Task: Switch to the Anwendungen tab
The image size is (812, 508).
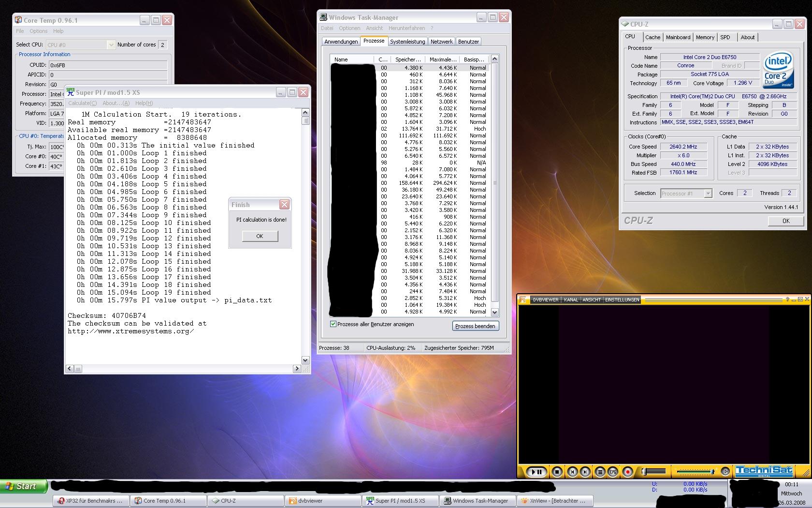Action: [x=341, y=42]
